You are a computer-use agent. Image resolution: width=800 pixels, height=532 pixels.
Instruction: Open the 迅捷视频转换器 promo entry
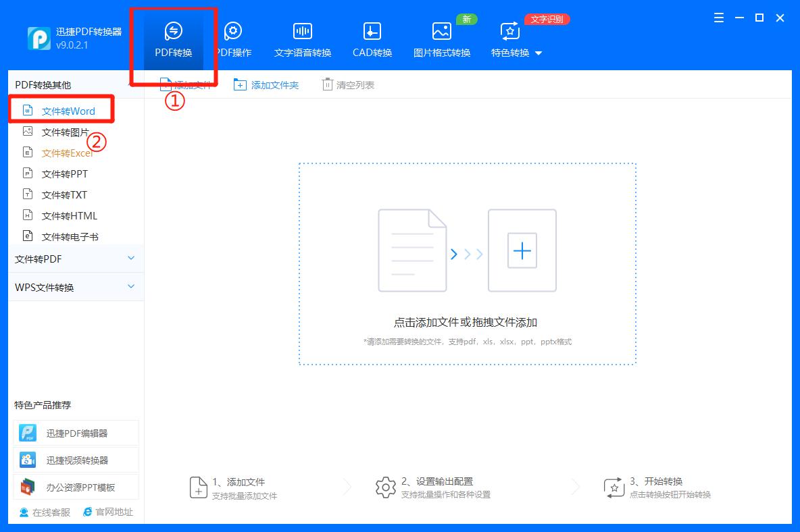[27, 459]
